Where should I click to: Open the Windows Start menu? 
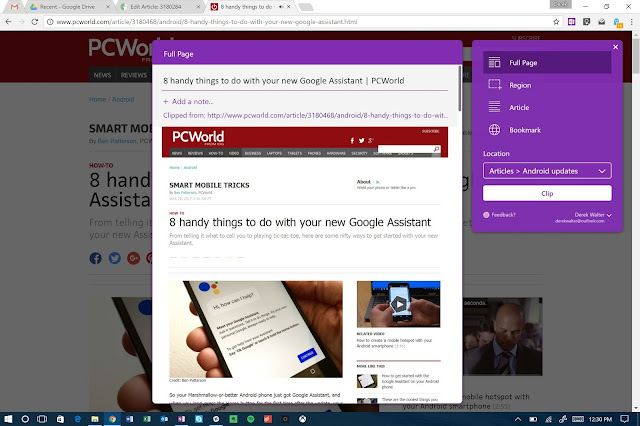8,419
